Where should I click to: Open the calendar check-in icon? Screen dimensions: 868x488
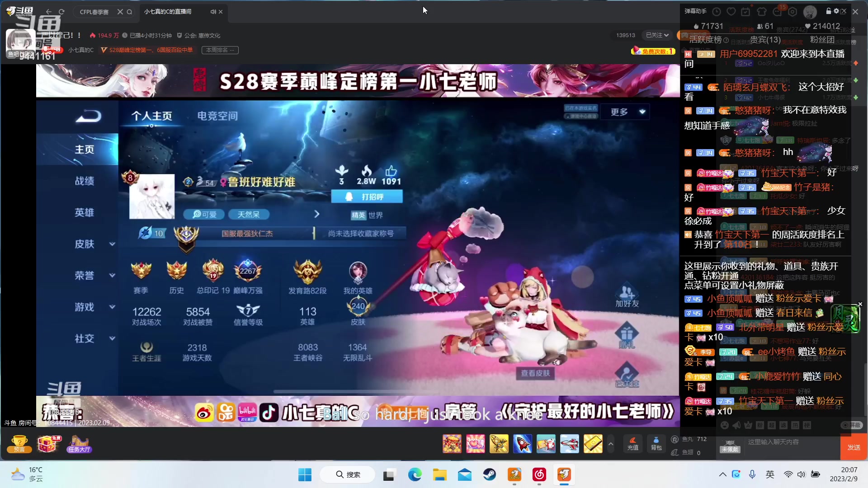click(746, 11)
